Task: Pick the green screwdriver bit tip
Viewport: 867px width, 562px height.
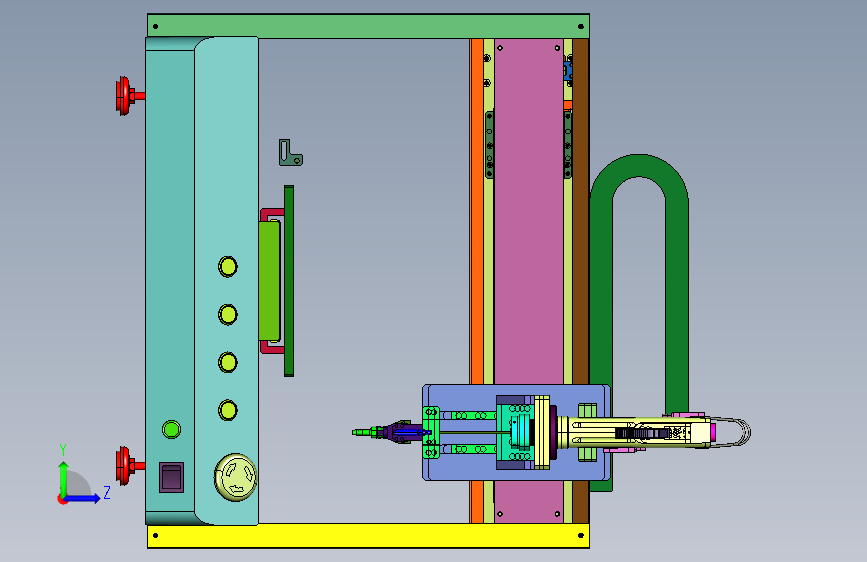Action: pos(363,432)
